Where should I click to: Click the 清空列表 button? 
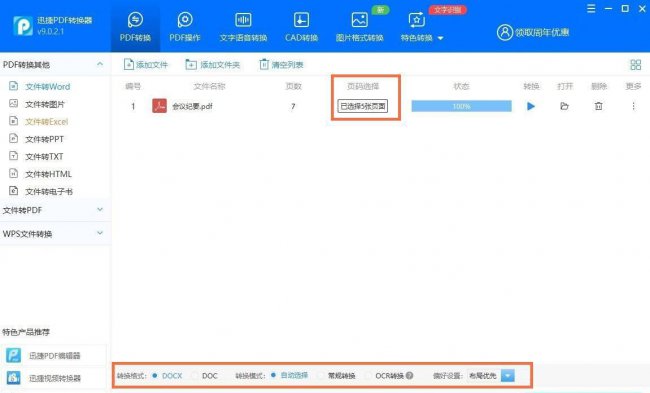point(281,65)
